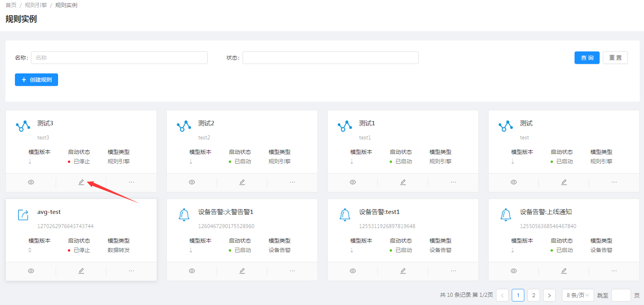Expand the 8 条/页 page size selector
Screen dimensions: 644x305
click(x=578, y=295)
